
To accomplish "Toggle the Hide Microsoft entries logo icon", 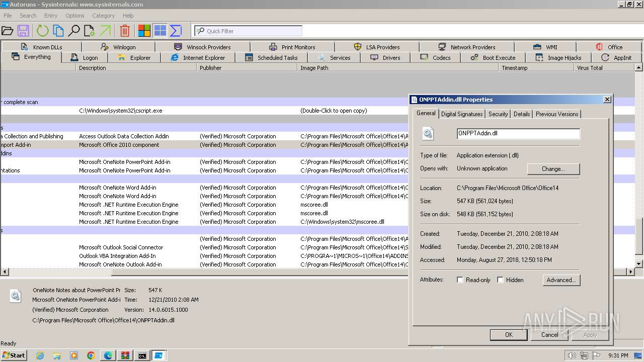I will tap(144, 31).
